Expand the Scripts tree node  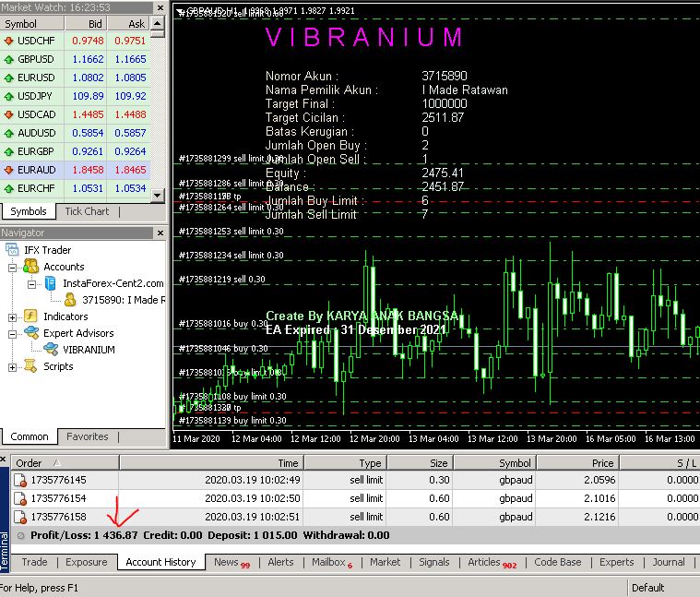point(14,366)
